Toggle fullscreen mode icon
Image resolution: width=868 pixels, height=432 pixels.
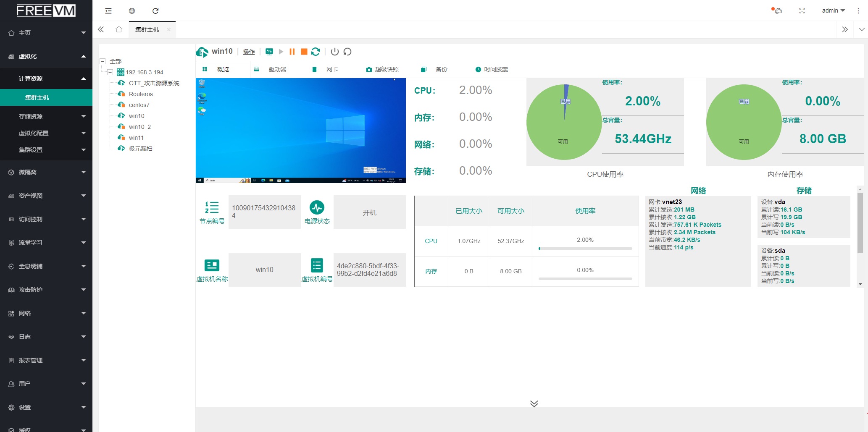point(802,11)
